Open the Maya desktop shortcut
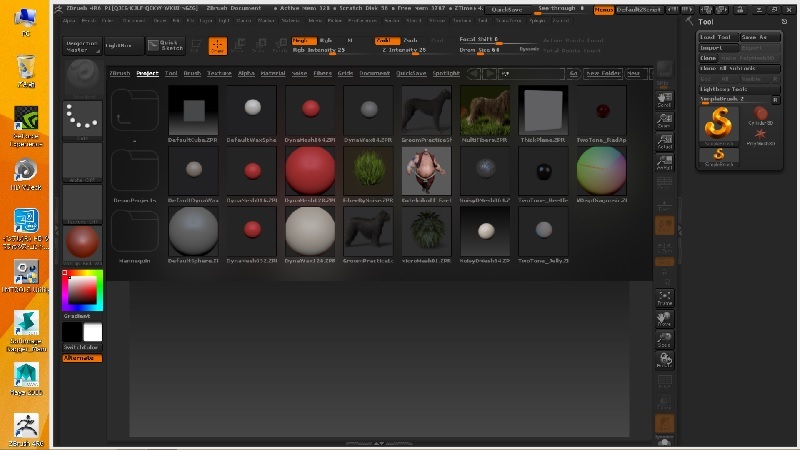 point(26,379)
